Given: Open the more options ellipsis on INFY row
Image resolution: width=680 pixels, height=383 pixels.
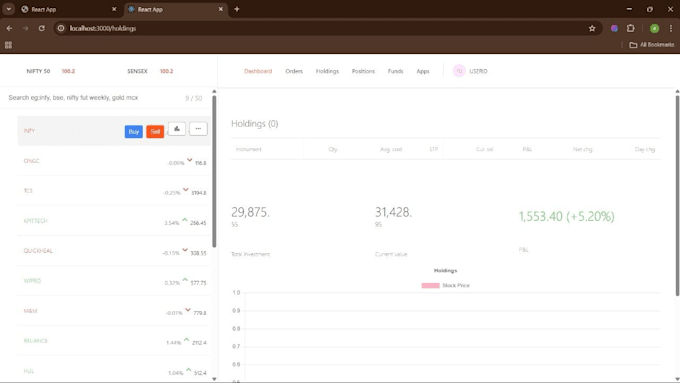Looking at the screenshot, I should [x=198, y=129].
